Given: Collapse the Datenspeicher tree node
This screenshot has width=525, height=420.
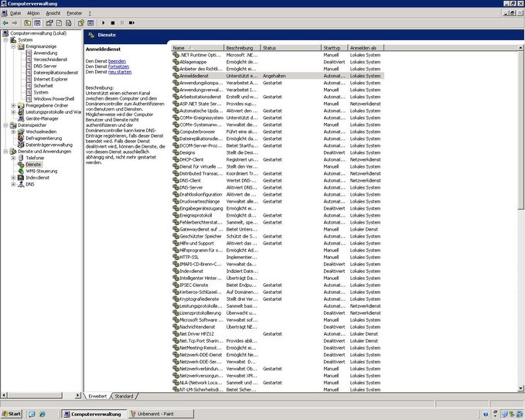Looking at the screenshot, I should click(5, 125).
